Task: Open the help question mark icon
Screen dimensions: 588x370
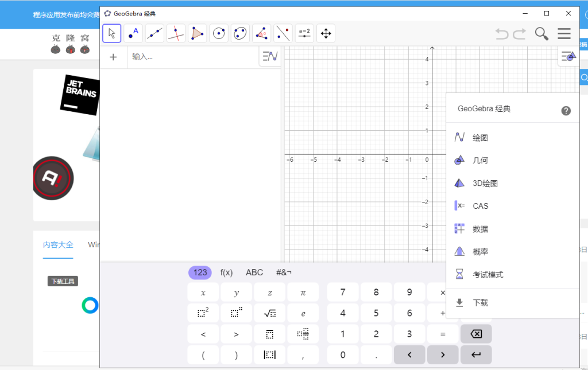Action: [x=566, y=111]
